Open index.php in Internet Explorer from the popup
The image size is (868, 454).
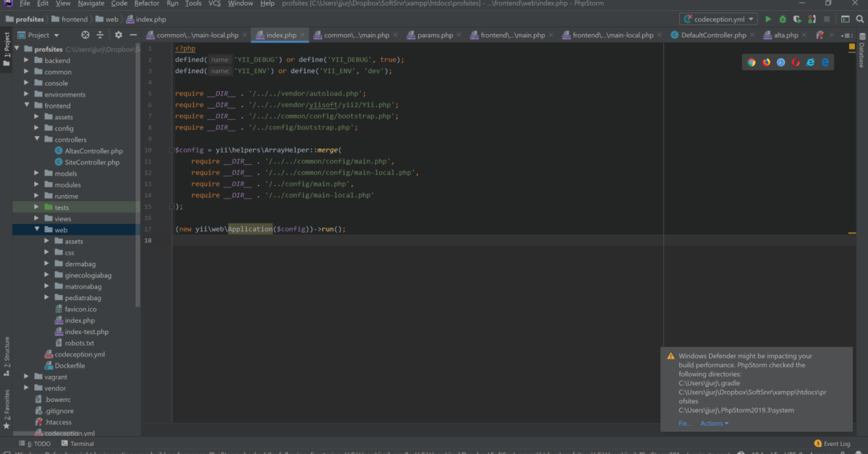pos(810,63)
